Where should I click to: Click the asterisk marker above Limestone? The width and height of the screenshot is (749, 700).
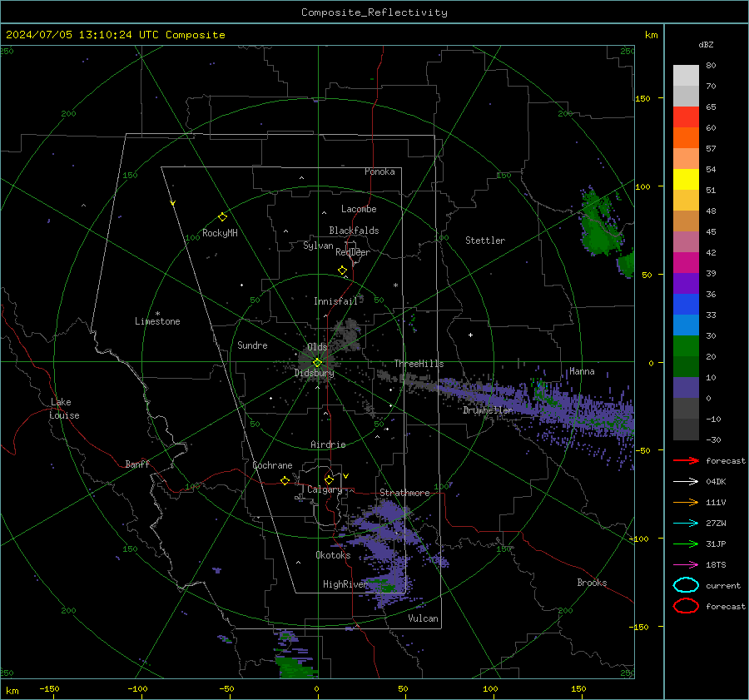tap(157, 314)
